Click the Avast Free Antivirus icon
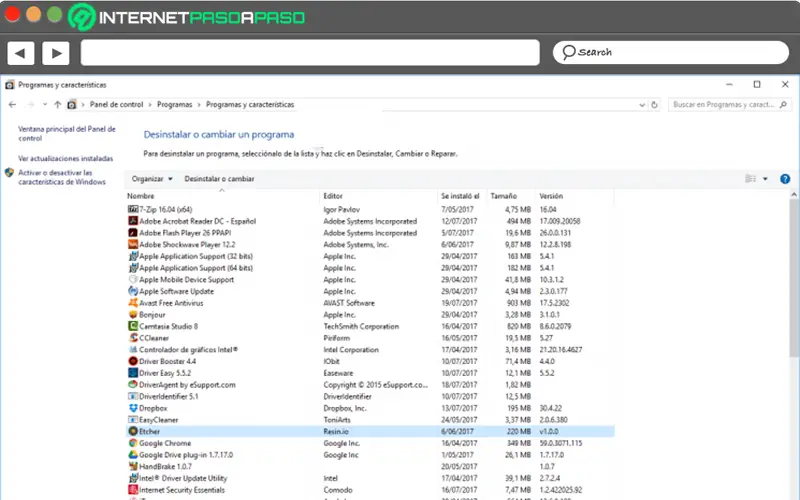Viewport: 800px width, 500px height. [x=133, y=303]
